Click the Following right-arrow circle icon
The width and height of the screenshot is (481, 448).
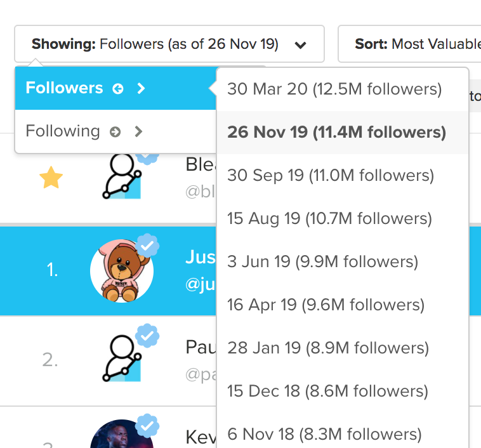pos(115,131)
